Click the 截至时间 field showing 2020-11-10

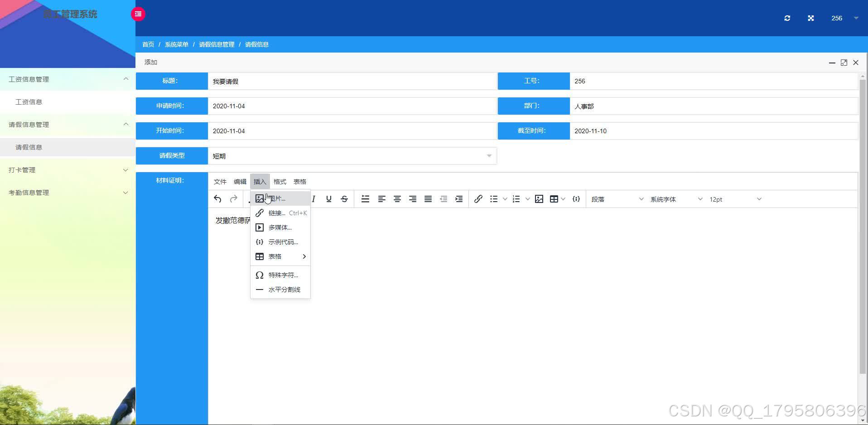714,131
